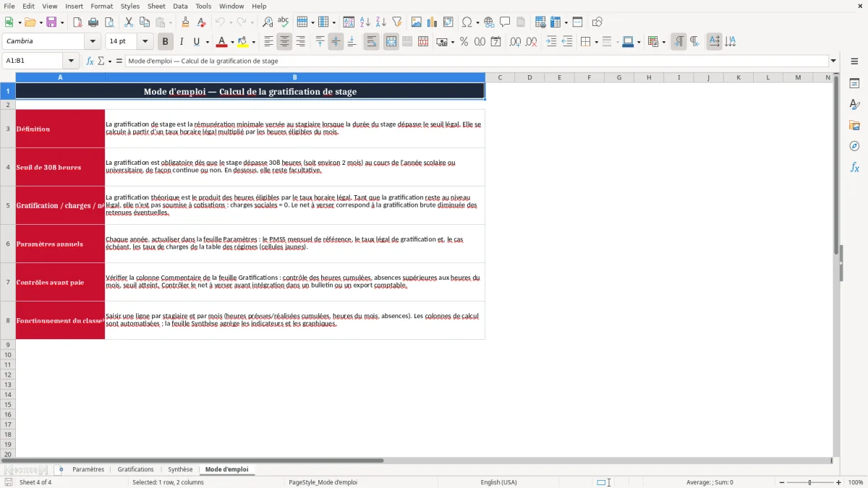Screen dimensions: 868x488
Task: Open the Styles menu
Action: click(x=130, y=6)
